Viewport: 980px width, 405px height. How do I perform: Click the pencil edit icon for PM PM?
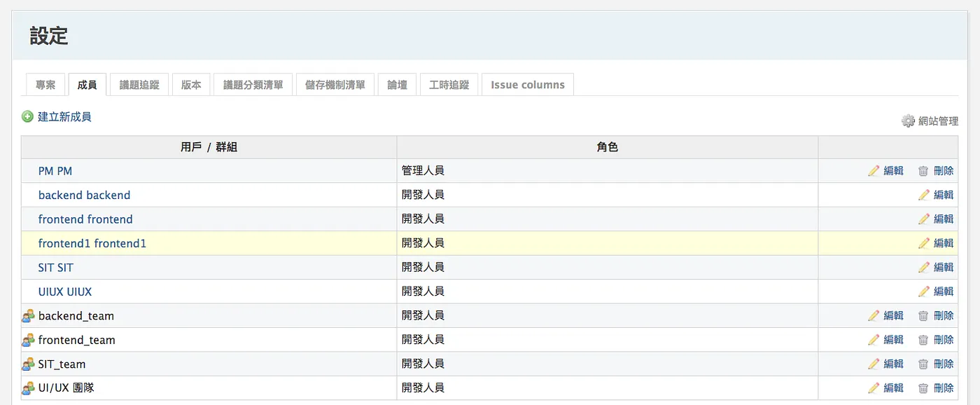(874, 170)
